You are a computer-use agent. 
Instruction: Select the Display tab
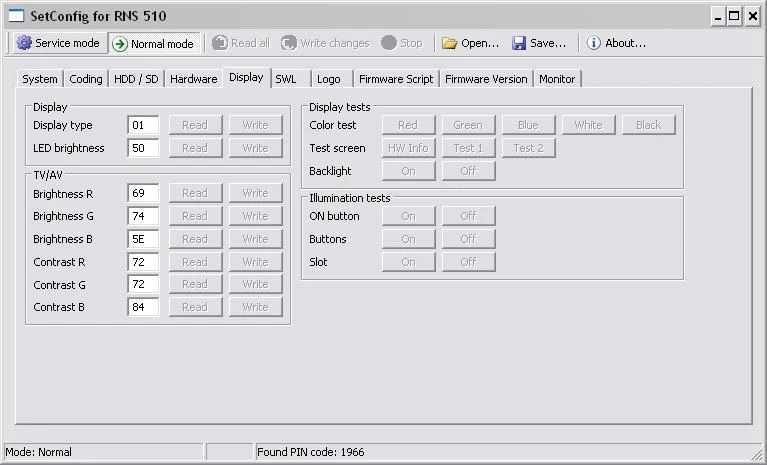pyautogui.click(x=246, y=77)
